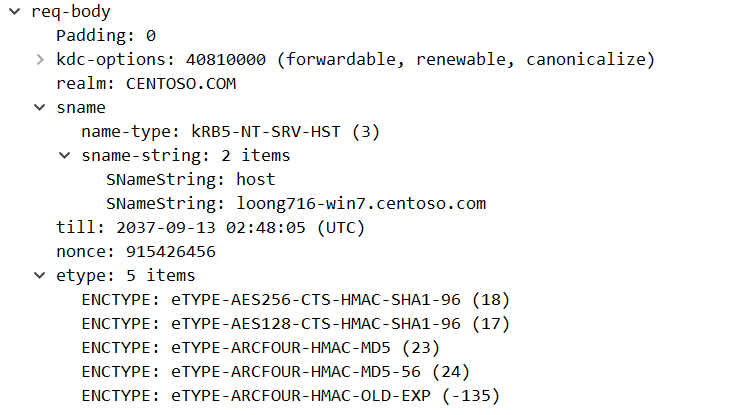Select the nonce 915426456 row
Image resolution: width=746 pixels, height=415 pixels.
[136, 252]
